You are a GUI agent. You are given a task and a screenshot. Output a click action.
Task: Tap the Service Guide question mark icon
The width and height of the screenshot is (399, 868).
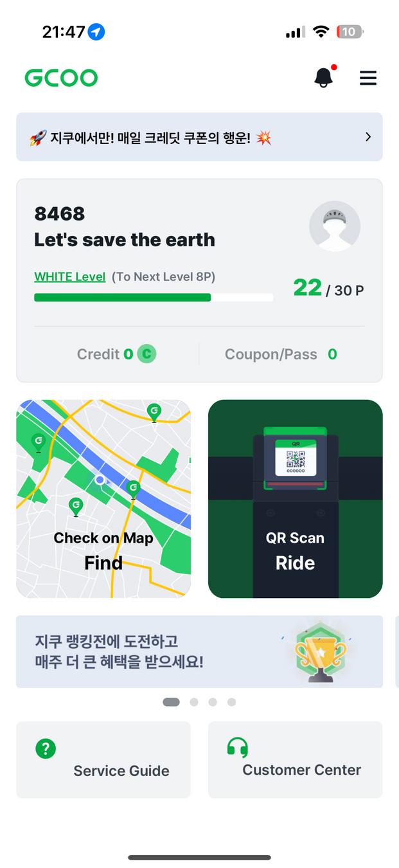[x=46, y=748]
